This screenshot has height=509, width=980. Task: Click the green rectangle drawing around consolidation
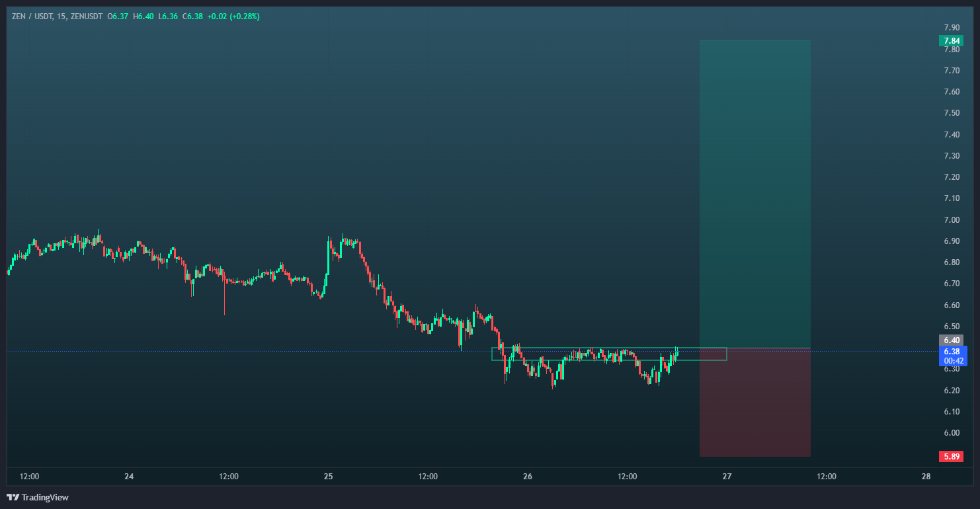pos(608,348)
